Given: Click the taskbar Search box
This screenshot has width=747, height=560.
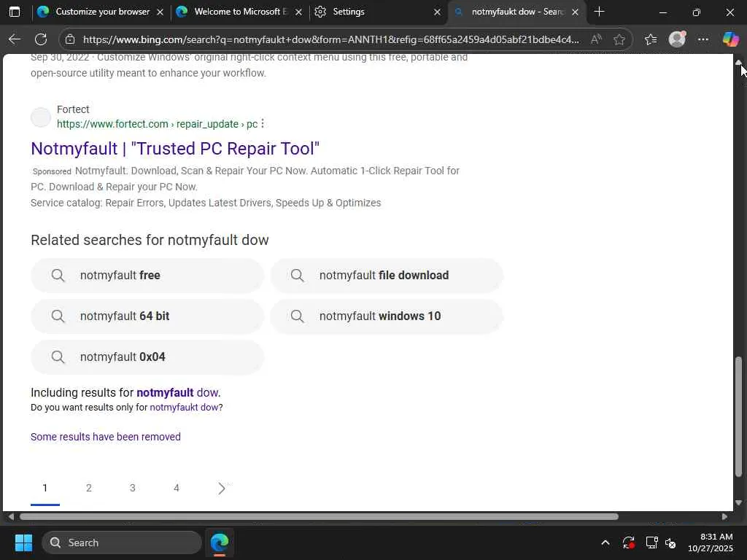Looking at the screenshot, I should tap(122, 542).
